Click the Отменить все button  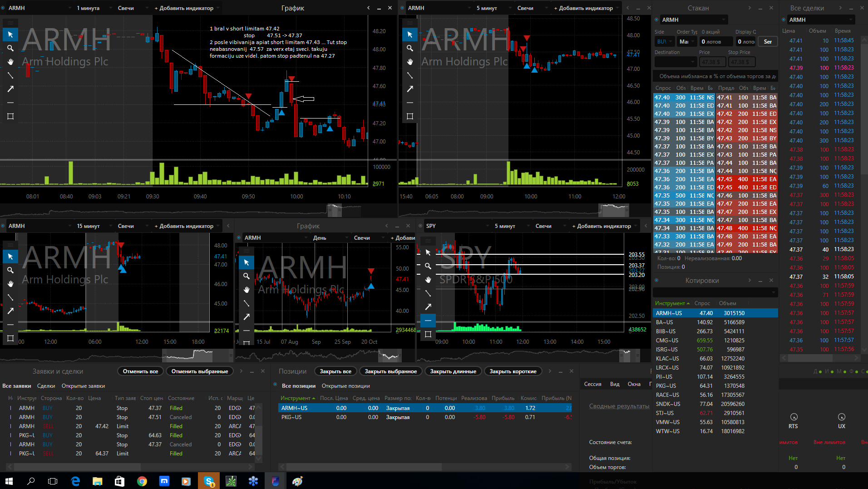click(x=140, y=371)
